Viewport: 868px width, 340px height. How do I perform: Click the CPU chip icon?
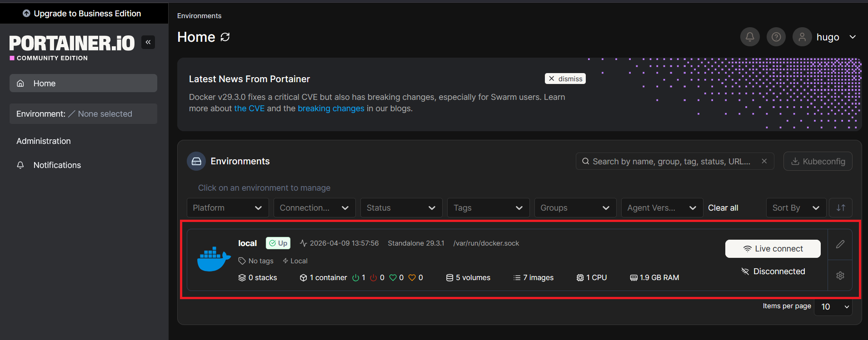pos(580,278)
